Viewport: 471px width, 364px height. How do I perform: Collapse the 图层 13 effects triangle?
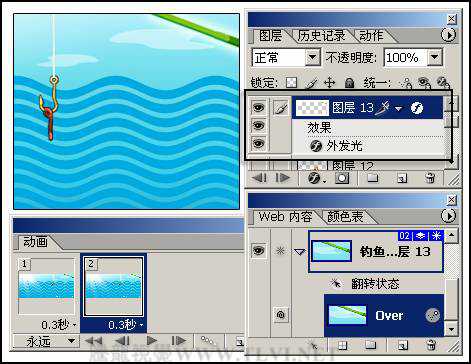398,108
